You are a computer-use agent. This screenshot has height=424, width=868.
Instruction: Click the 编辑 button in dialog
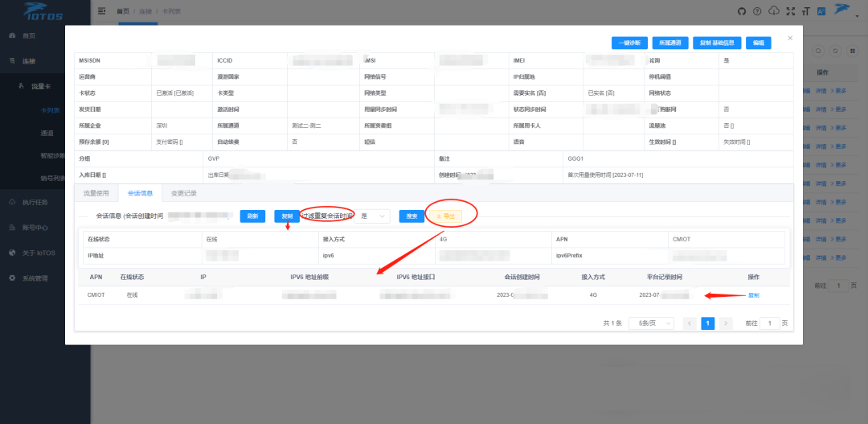coord(759,43)
